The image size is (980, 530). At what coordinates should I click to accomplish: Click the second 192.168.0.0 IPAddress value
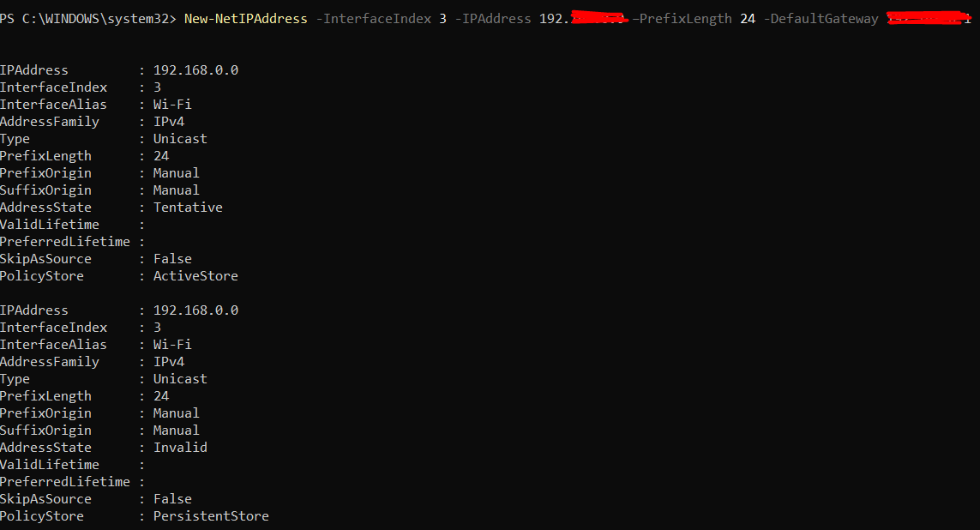[195, 310]
